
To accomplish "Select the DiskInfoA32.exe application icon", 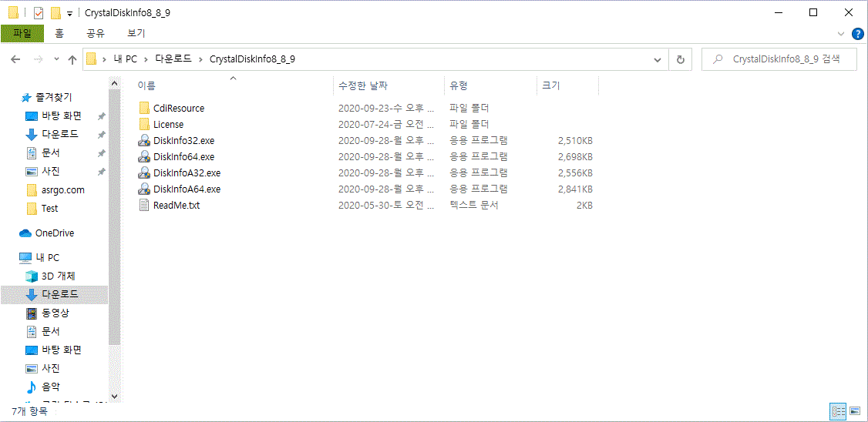I will tap(144, 173).
